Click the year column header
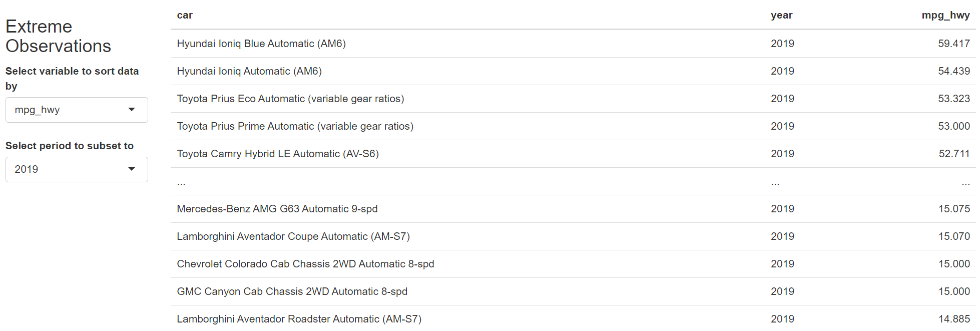The height and width of the screenshot is (331, 980). [x=781, y=15]
